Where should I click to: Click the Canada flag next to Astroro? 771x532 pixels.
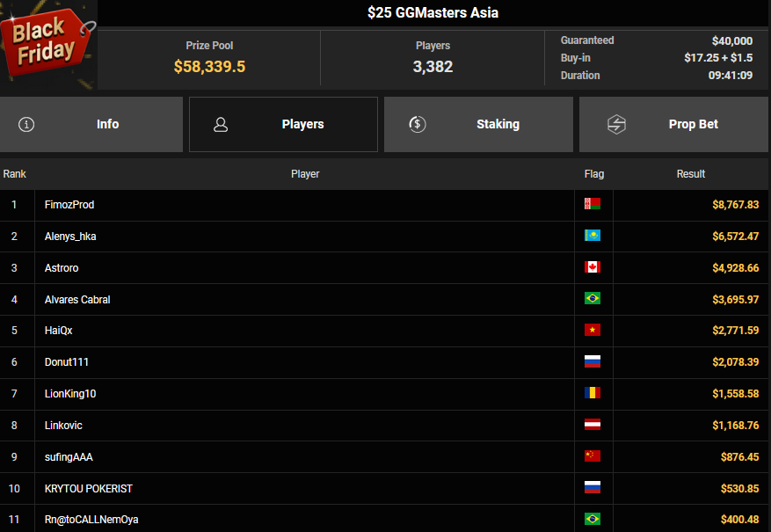click(592, 267)
